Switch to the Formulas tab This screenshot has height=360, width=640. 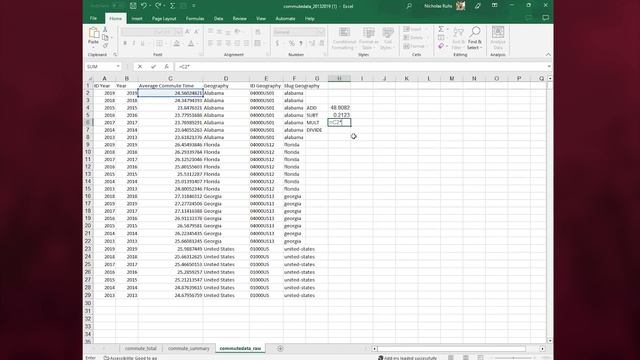tap(195, 19)
